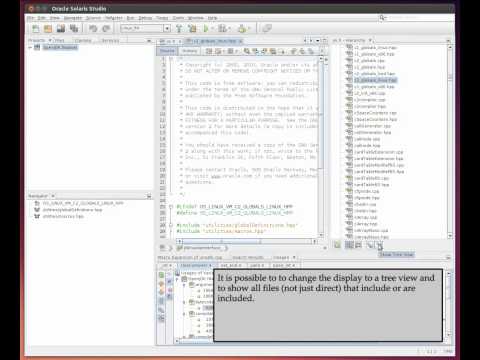
Task: Click the green Run Project icon
Action: click(x=206, y=29)
